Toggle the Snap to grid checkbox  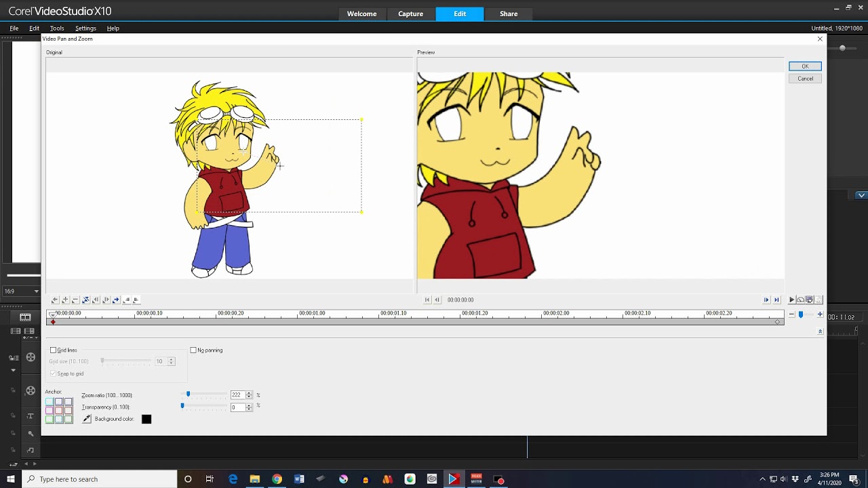[x=54, y=373]
